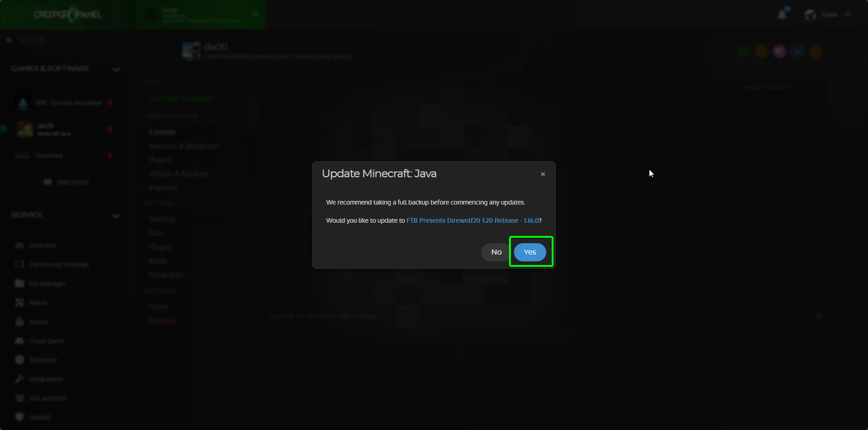The image size is (868, 430).
Task: Click the orange restart server icon
Action: [762, 51]
